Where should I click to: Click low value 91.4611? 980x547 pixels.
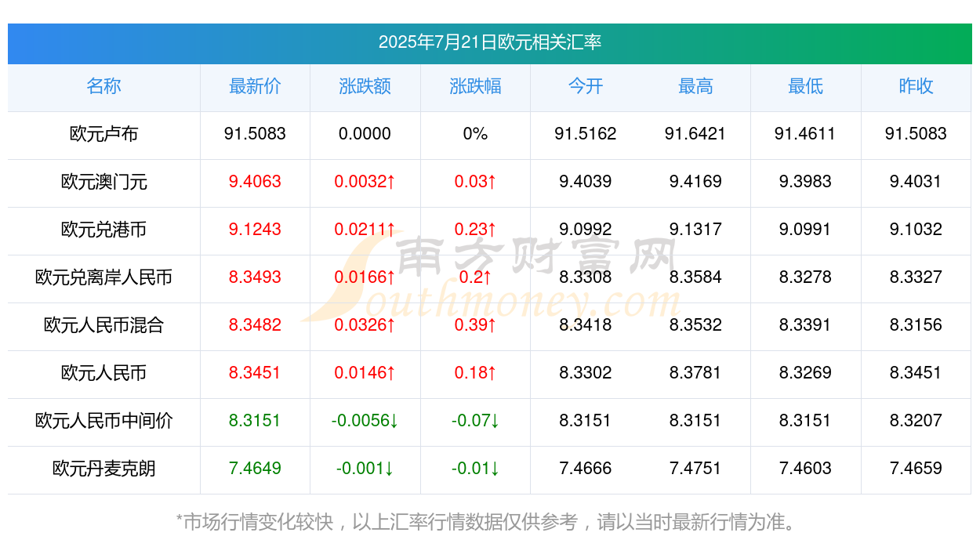(805, 134)
